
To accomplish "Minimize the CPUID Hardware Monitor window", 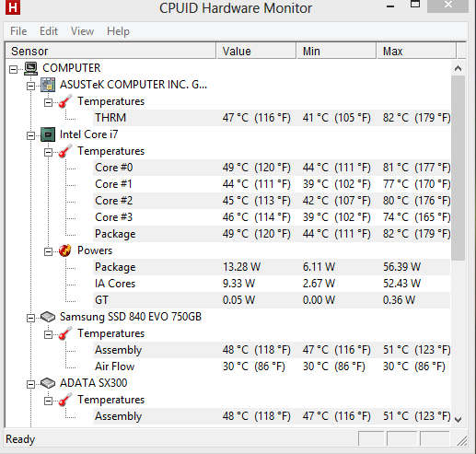I will pos(390,6).
